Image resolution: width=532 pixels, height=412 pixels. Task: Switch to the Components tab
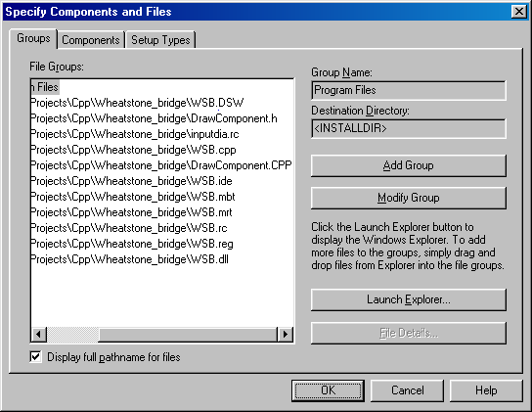pos(91,40)
